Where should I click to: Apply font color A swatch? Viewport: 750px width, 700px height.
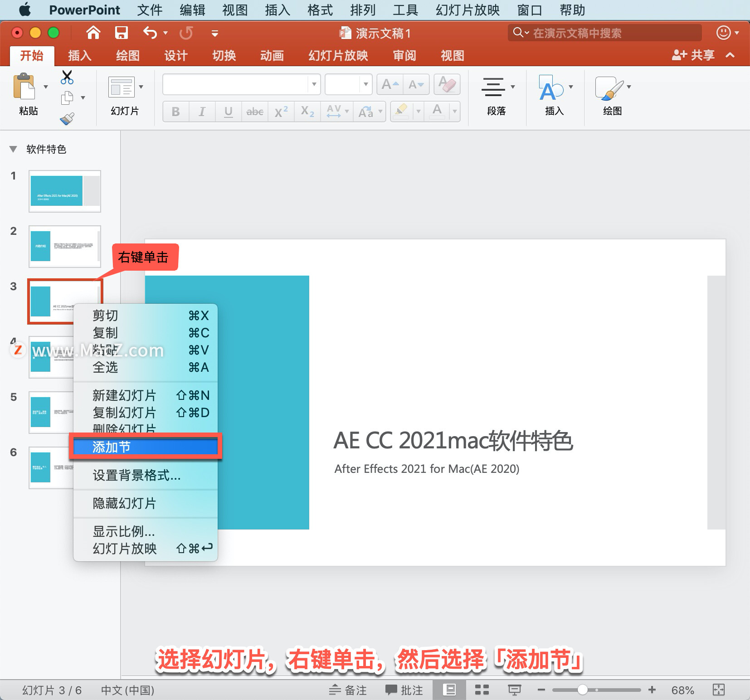(437, 112)
